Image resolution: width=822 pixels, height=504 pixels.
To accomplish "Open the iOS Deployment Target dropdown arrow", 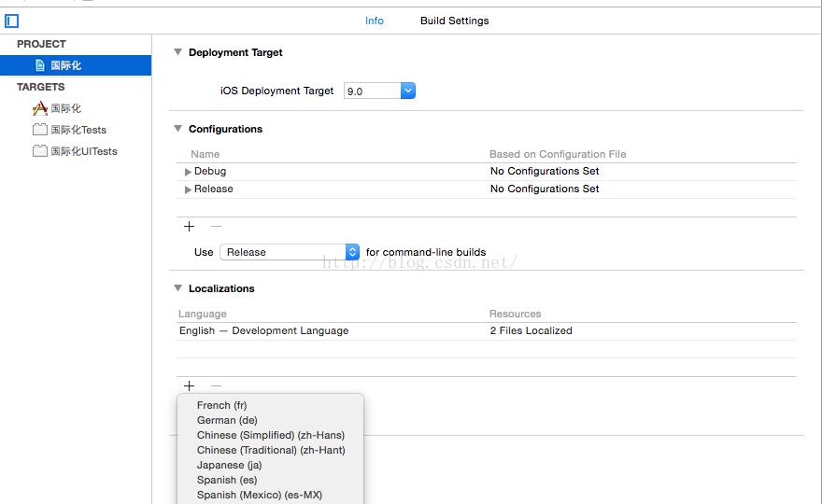I will tap(408, 91).
